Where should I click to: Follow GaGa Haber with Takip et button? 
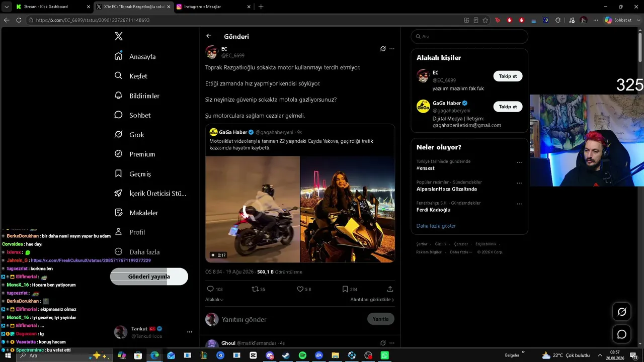tap(508, 107)
